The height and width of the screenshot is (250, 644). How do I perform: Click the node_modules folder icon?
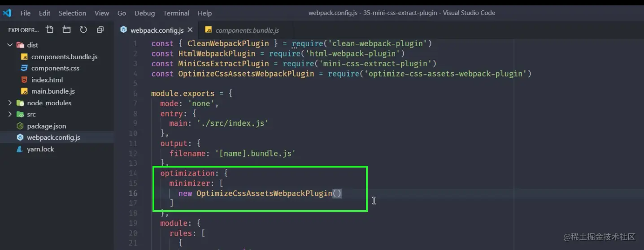pyautogui.click(x=20, y=103)
